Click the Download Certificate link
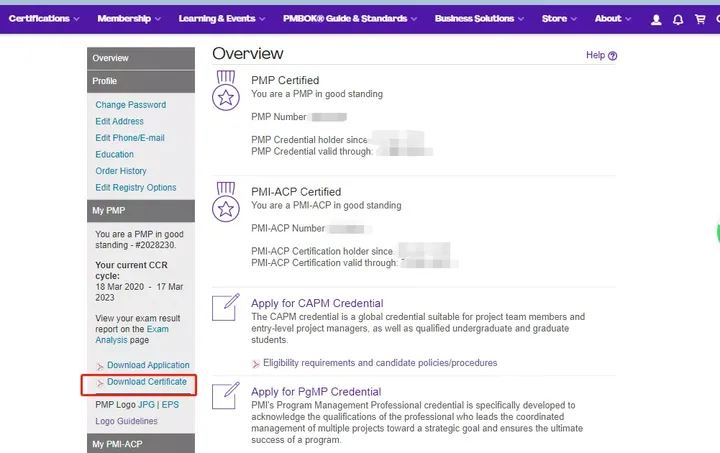The height and width of the screenshot is (453, 720). pos(147,381)
